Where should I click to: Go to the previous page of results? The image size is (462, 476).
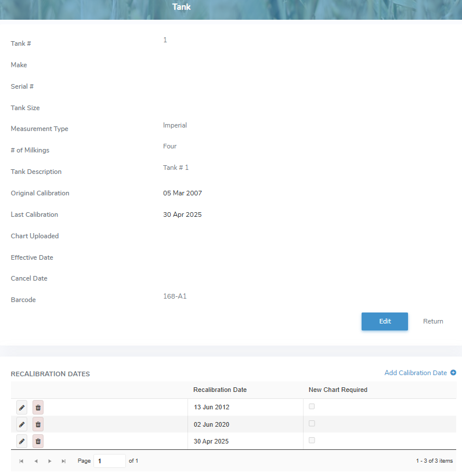[x=35, y=461]
